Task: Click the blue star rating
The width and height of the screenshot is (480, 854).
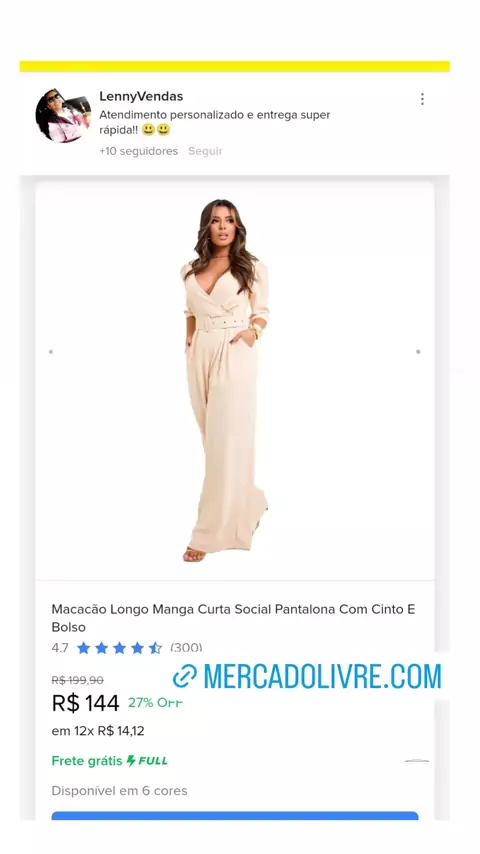Action: pyautogui.click(x=119, y=648)
